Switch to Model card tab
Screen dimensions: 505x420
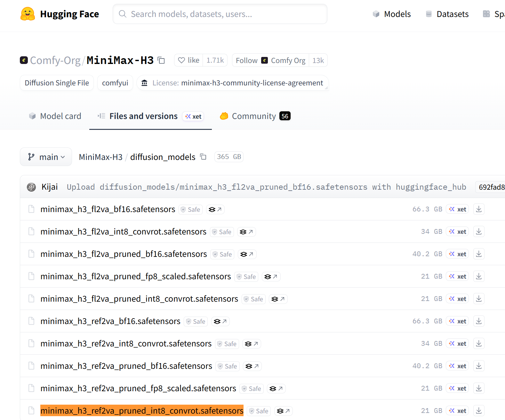55,116
